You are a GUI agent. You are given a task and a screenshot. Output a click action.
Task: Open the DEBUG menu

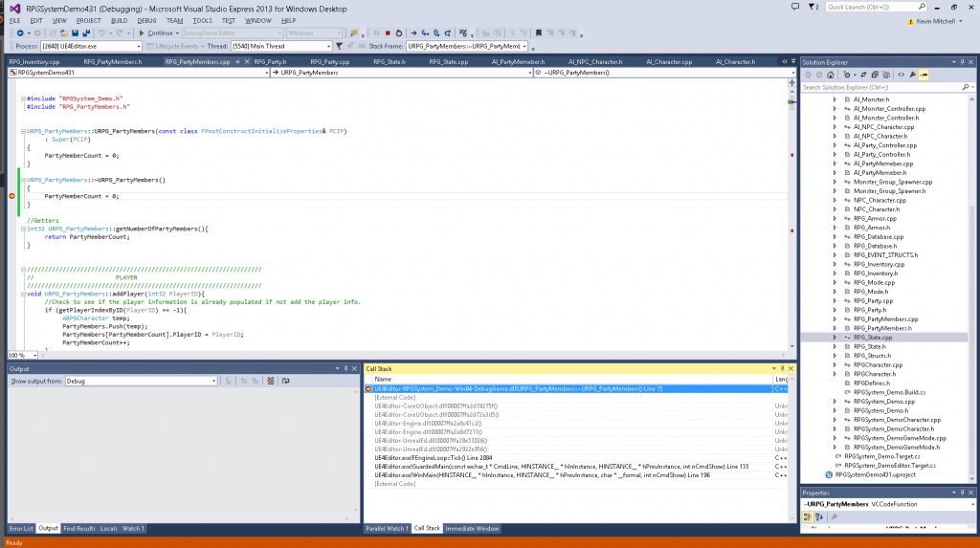pyautogui.click(x=146, y=20)
